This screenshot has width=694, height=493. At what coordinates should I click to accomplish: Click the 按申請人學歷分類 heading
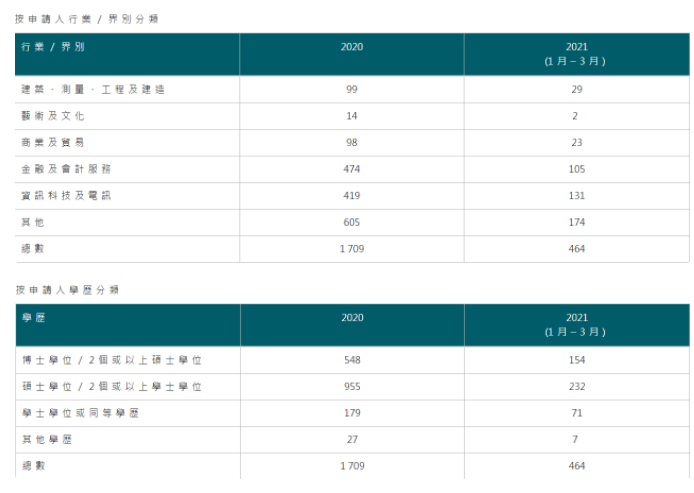[x=73, y=289]
